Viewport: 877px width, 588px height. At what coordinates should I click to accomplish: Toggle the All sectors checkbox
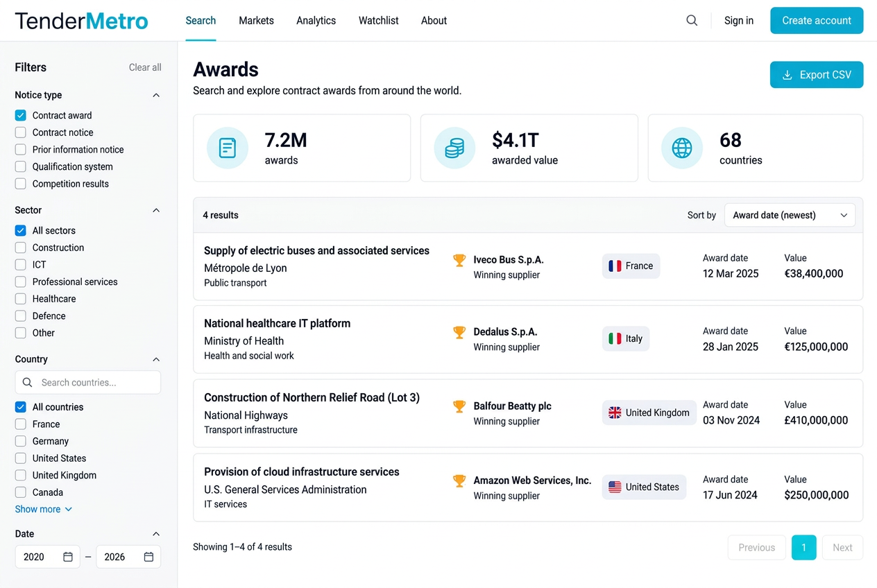(x=21, y=230)
